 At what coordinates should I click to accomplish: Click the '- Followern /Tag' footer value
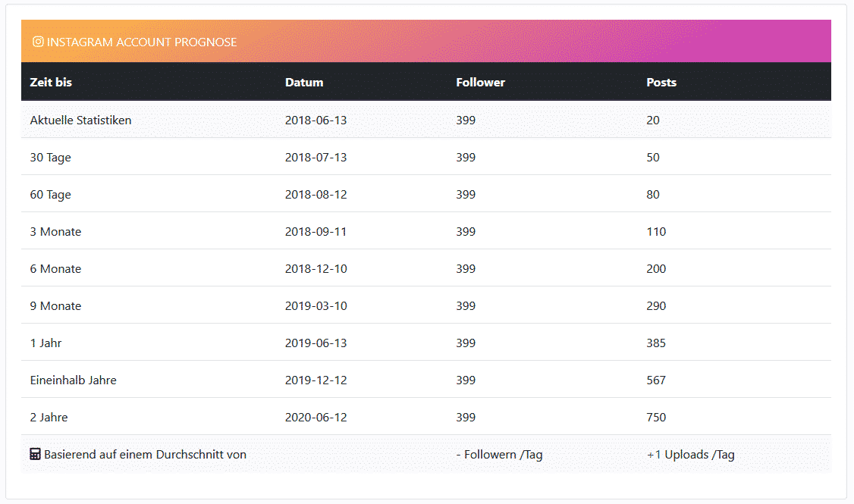[500, 455]
